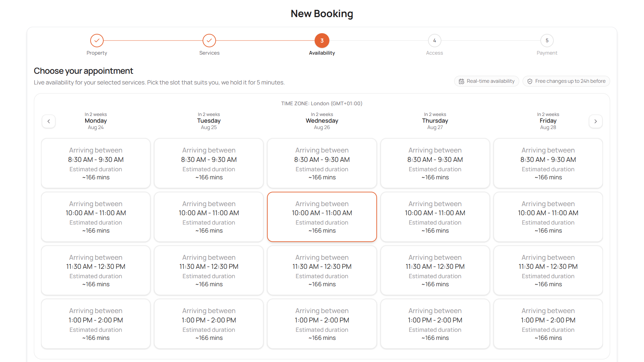The width and height of the screenshot is (644, 362).
Task: Click the Live availability description text
Action: (159, 82)
